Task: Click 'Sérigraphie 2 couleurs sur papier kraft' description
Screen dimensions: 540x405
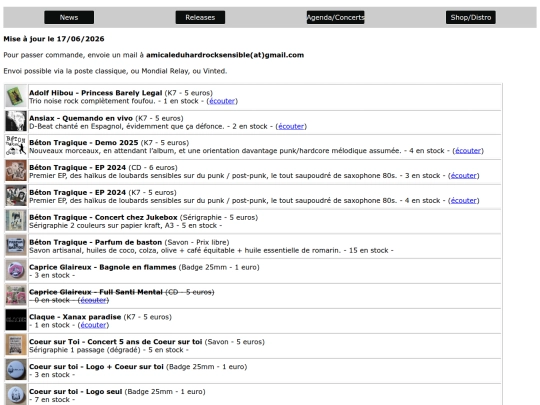Action: 102,226
